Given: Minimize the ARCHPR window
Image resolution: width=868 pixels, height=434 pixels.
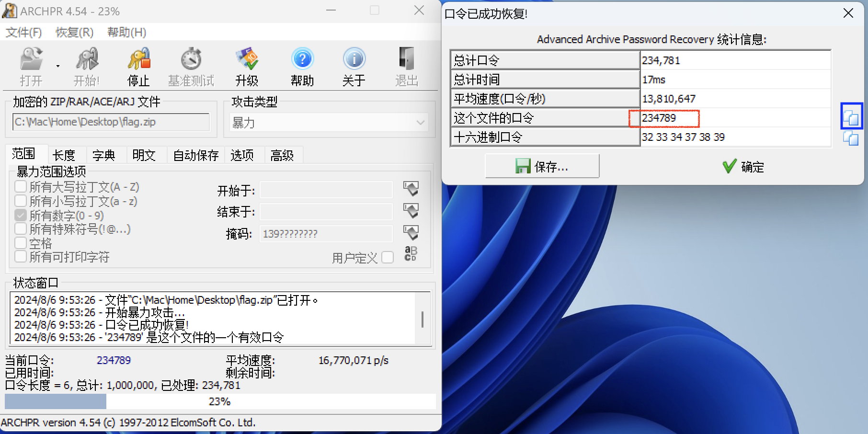Looking at the screenshot, I should tap(331, 10).
